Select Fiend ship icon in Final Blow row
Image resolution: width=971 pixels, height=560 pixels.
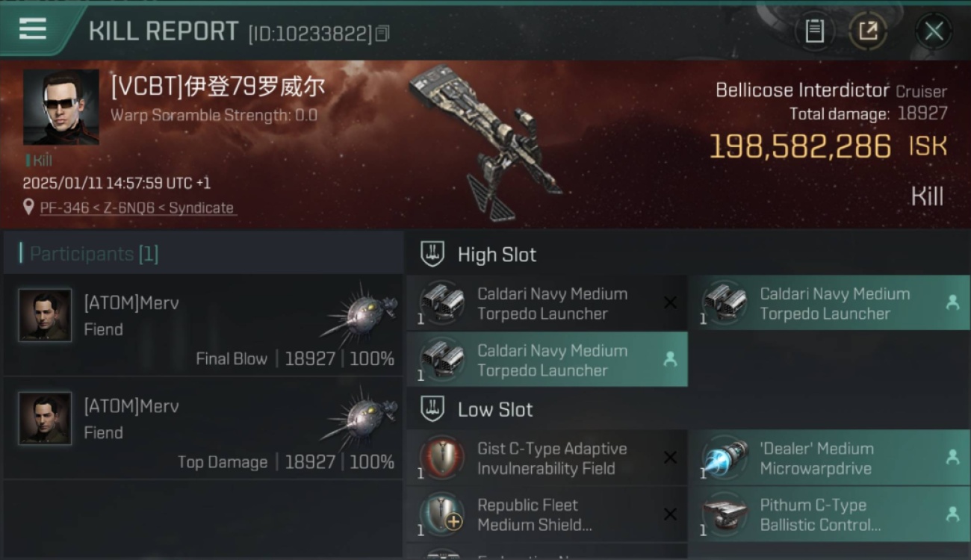360,312
